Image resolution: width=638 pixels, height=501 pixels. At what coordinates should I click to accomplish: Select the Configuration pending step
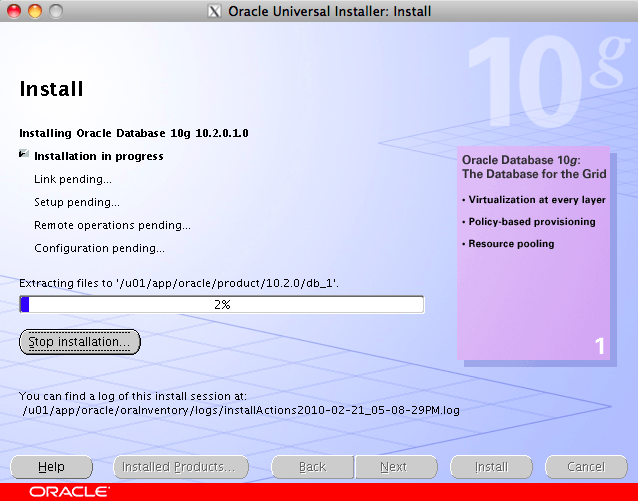[99, 248]
